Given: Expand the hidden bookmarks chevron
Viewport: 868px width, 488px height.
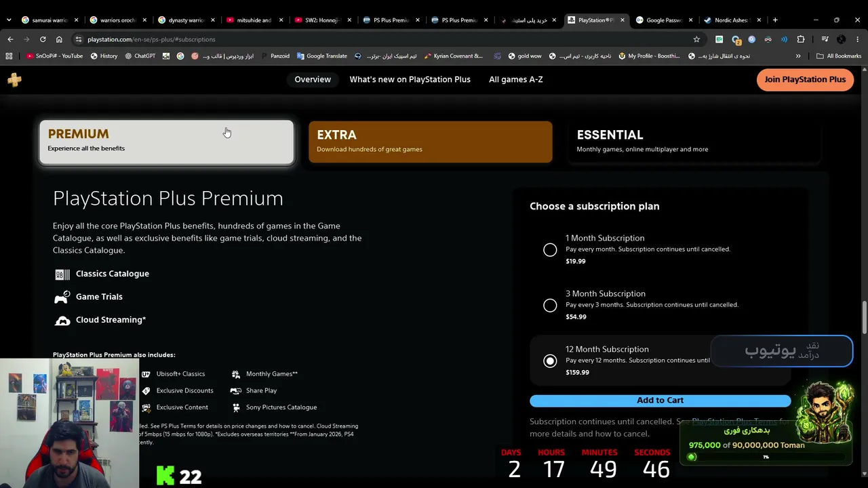Looking at the screenshot, I should click(798, 56).
